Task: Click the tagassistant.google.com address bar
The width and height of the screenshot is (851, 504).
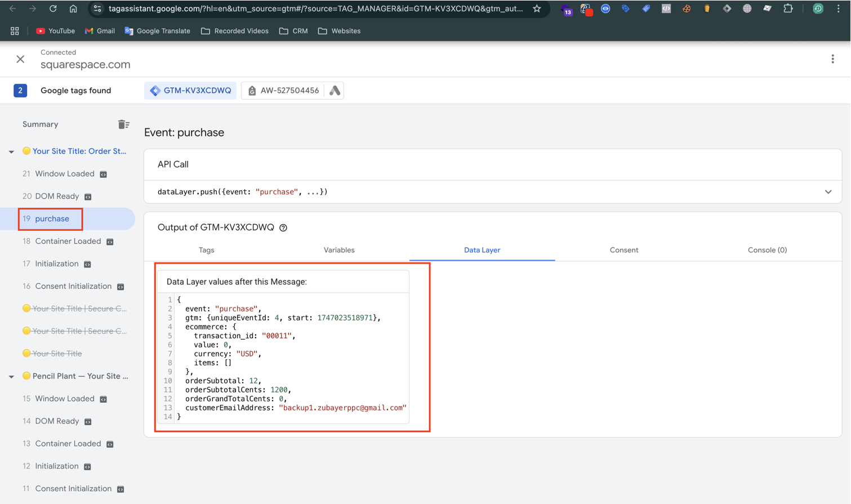Action: pyautogui.click(x=315, y=9)
